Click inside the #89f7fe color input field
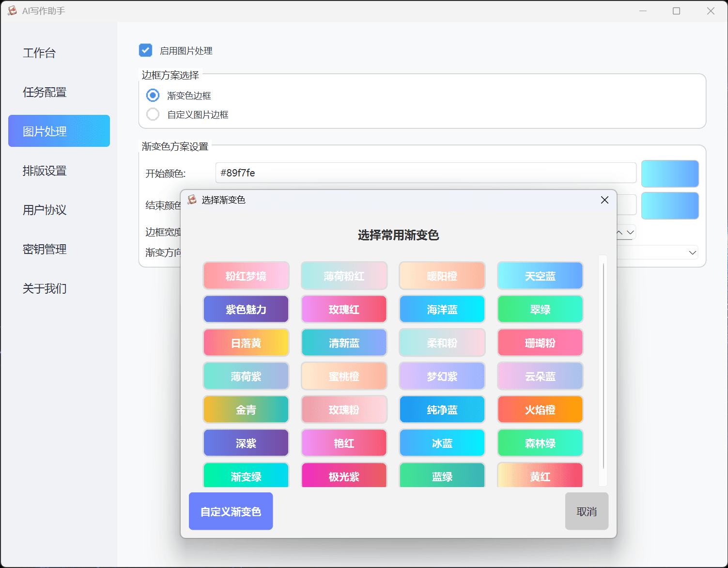Image resolution: width=728 pixels, height=568 pixels. click(x=426, y=173)
